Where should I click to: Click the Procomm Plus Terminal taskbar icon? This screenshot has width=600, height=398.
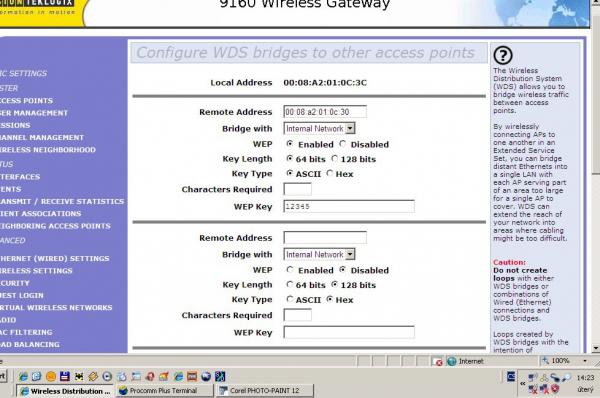123,391
